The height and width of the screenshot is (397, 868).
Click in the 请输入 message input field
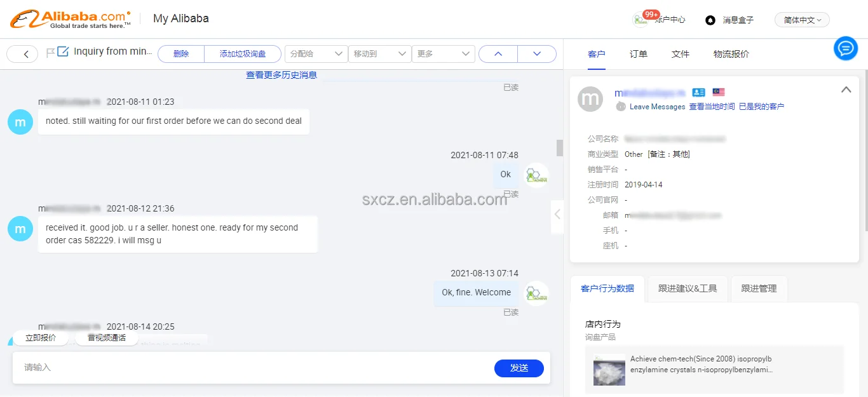pos(254,368)
